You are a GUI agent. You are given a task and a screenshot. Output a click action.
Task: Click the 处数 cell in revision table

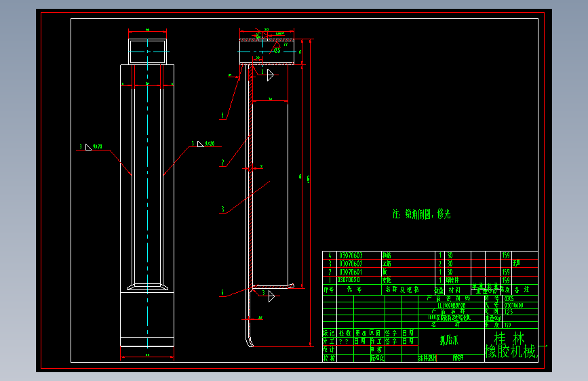(x=345, y=333)
